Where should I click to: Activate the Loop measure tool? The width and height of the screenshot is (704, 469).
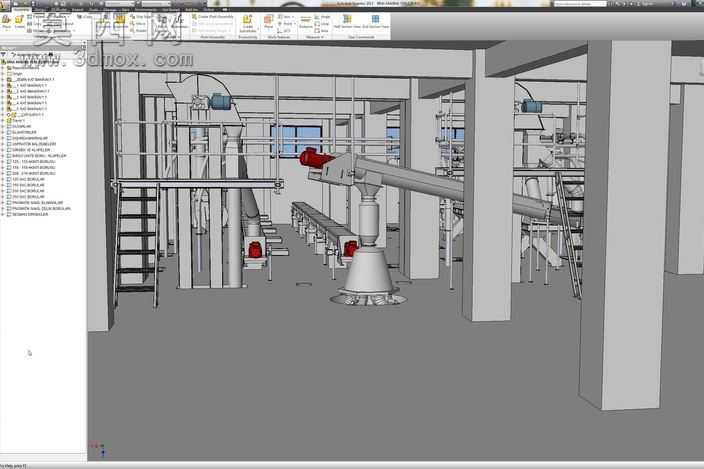click(x=322, y=24)
